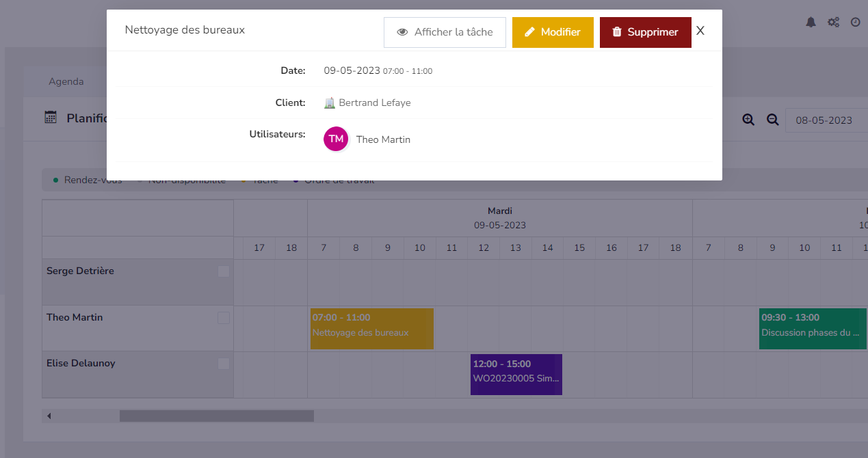Click the planning calendar icon
The image size is (868, 458).
point(51,118)
